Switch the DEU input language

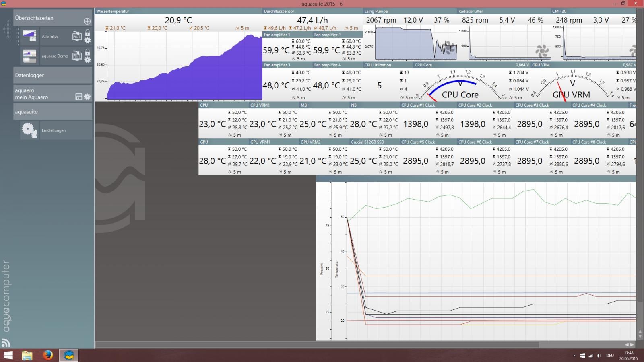pos(610,356)
